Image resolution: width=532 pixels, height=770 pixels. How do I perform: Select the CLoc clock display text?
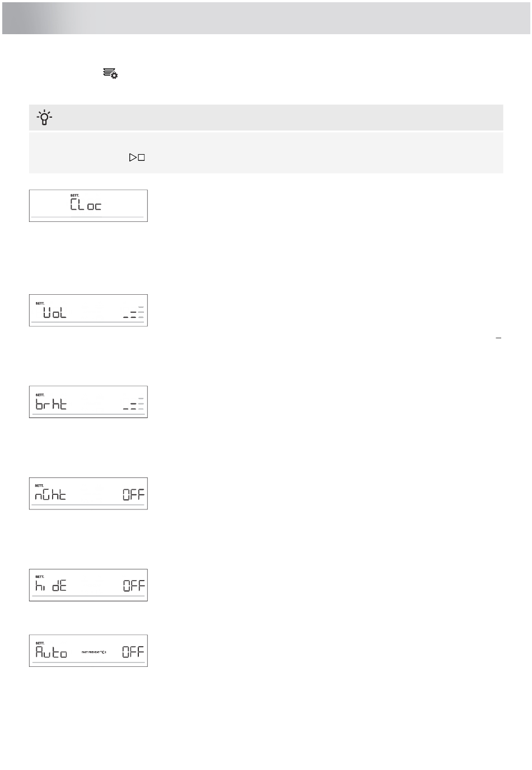point(86,206)
